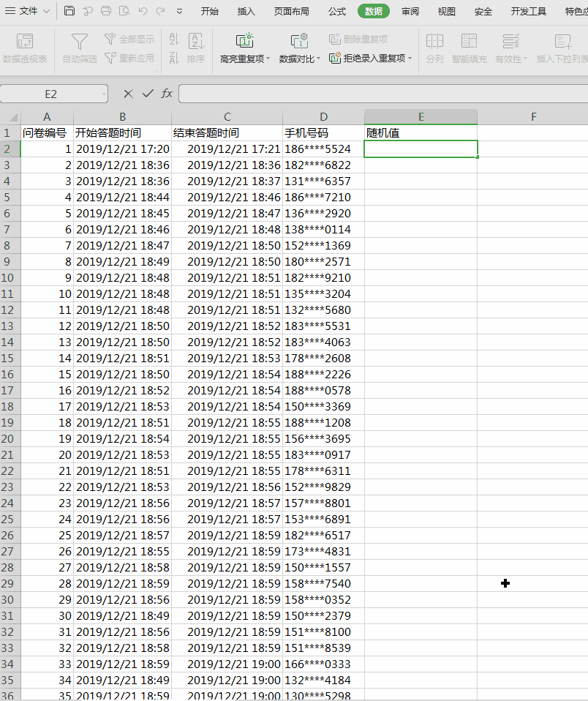This screenshot has height=701, width=588.
Task: Switch to the 开始 tab
Action: pyautogui.click(x=210, y=11)
